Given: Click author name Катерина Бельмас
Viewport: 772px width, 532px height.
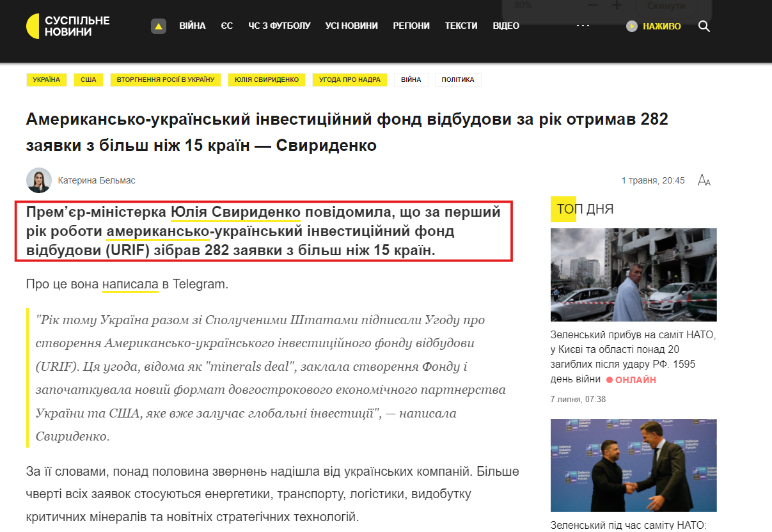Looking at the screenshot, I should 97,180.
